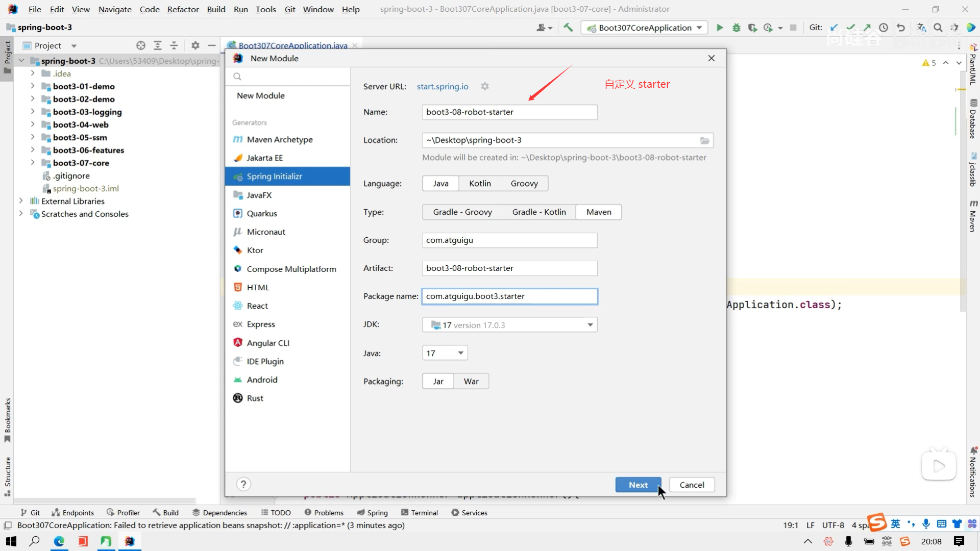Image resolution: width=980 pixels, height=551 pixels.
Task: Expand the boot3-07-core module folder
Action: [33, 163]
